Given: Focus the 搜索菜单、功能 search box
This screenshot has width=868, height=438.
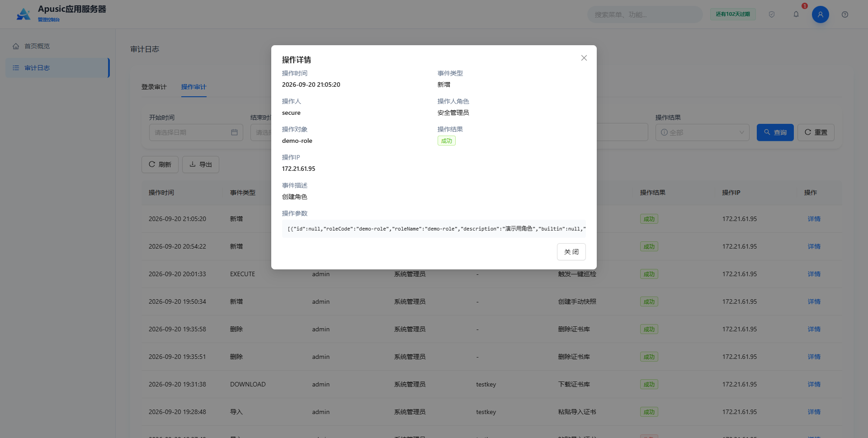Looking at the screenshot, I should pyautogui.click(x=645, y=14).
